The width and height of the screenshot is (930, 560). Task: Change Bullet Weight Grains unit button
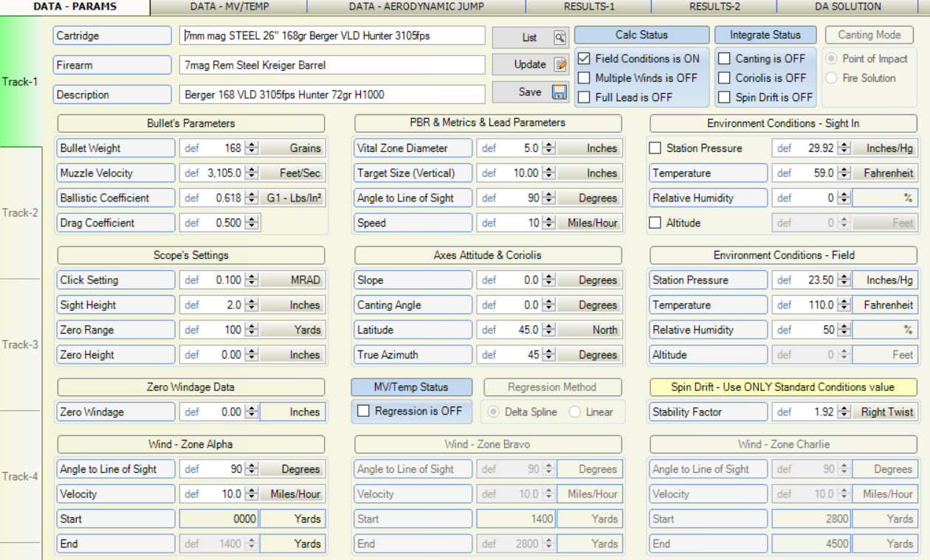pos(292,148)
